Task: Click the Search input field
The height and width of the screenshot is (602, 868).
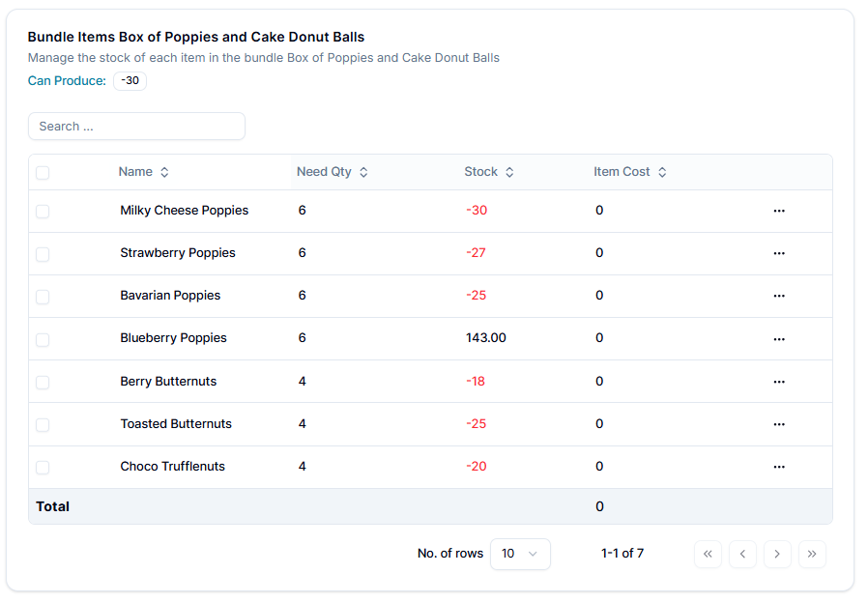Action: coord(136,127)
